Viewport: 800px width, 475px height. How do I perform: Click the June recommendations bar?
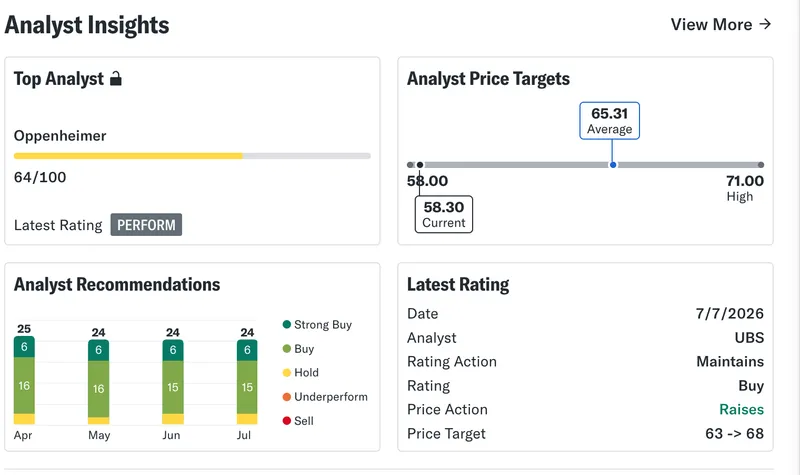(x=173, y=382)
